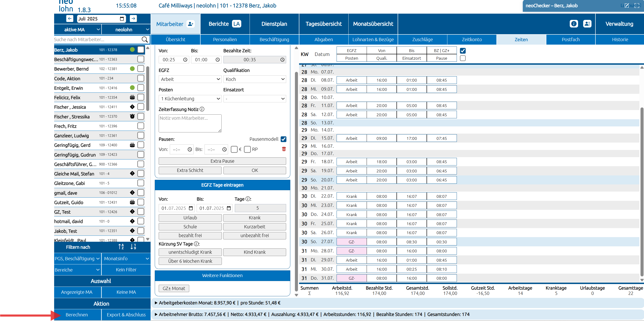
Task: Sort employees numerically by number icon
Action: [x=133, y=247]
